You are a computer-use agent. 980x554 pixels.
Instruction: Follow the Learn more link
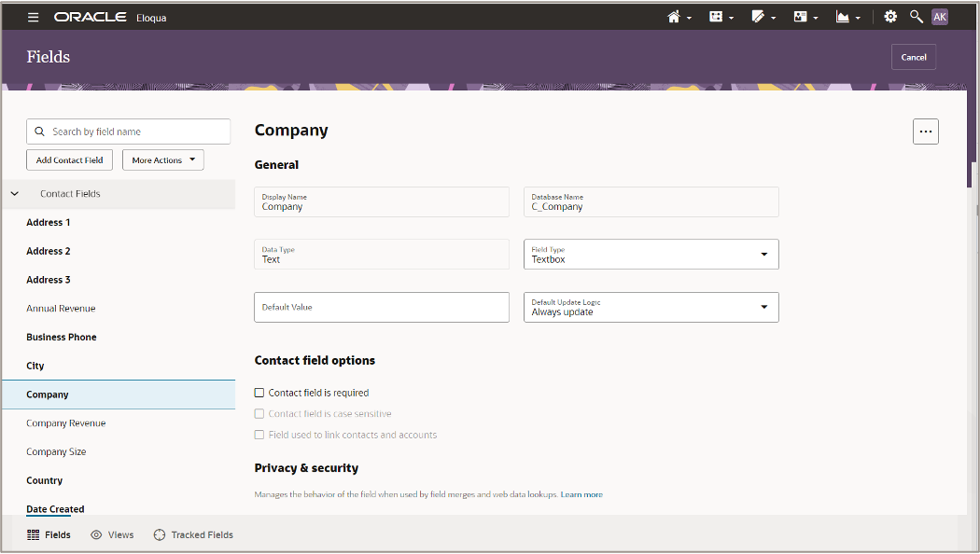(581, 494)
